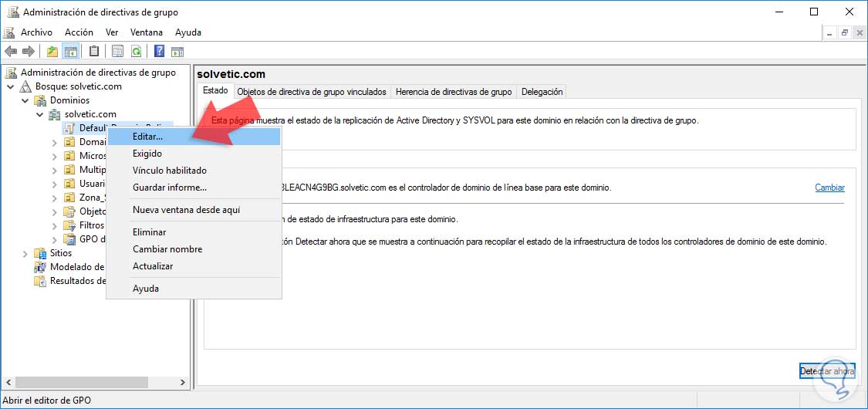Screen dimensions: 868x409
Task: Open the Ventana menu
Action: pyautogui.click(x=147, y=32)
